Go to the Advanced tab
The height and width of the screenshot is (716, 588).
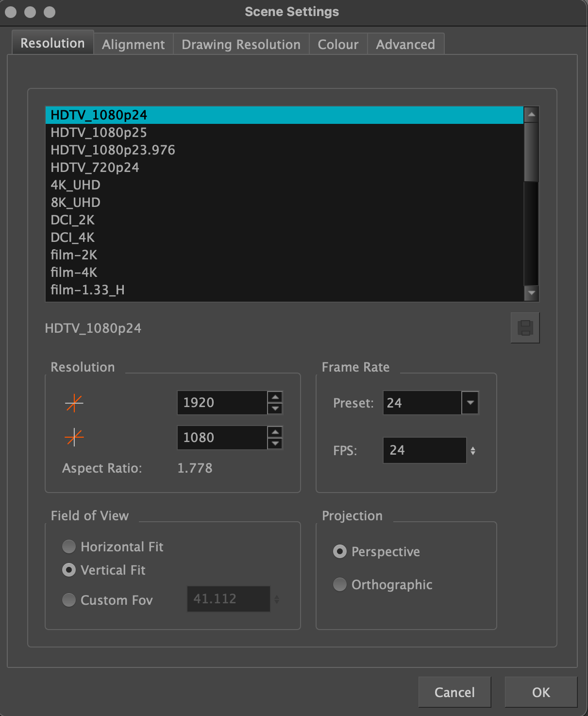coord(405,44)
